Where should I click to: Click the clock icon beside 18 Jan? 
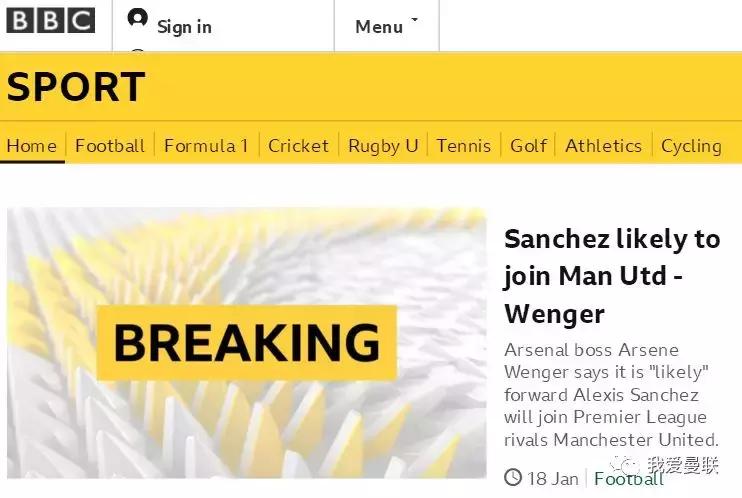point(513,478)
